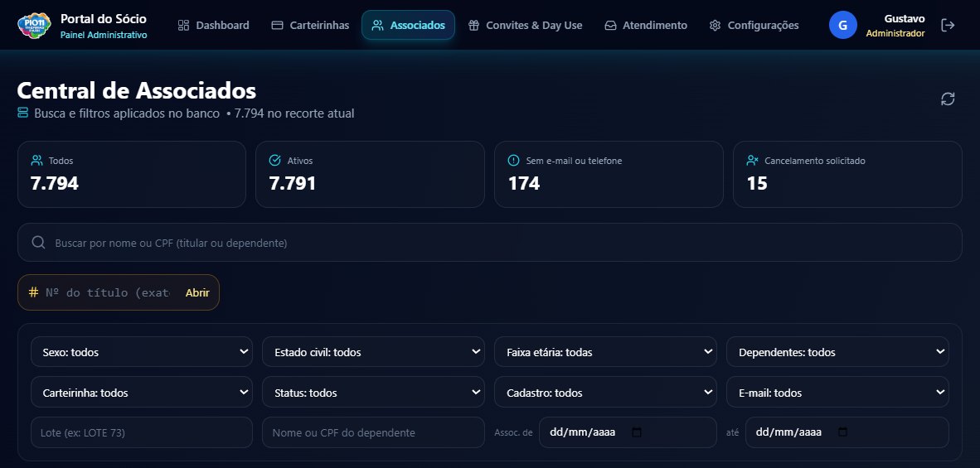Click the Portal do Sócio logo
Screen dimensions: 980x468
tap(34, 25)
